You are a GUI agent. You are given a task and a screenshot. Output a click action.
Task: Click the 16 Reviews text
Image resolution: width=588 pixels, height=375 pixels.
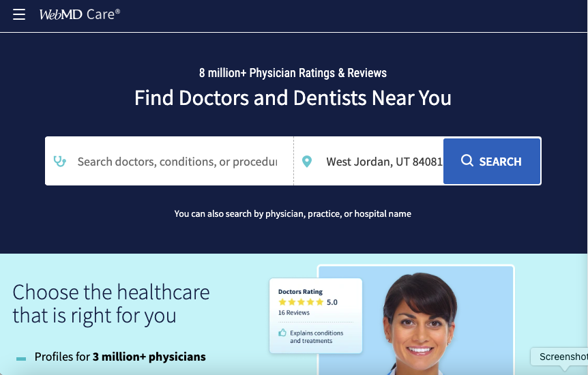[x=294, y=313]
